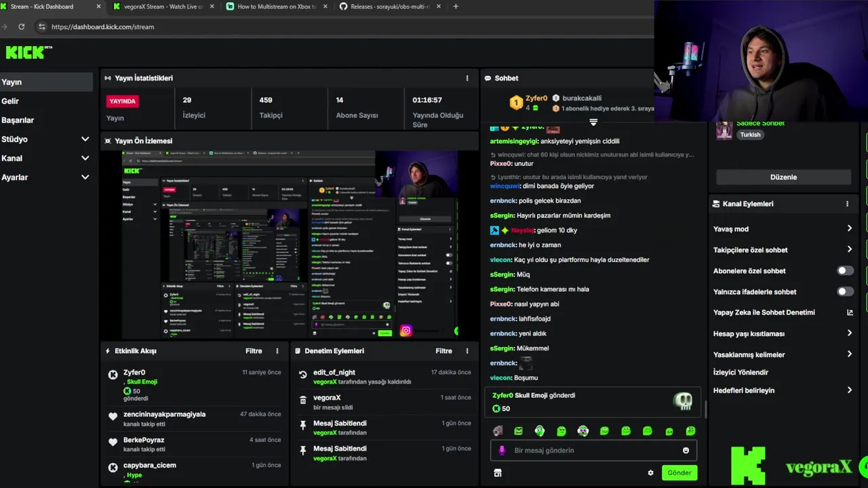Screen dimensions: 868x488
Task: Open Yasaklanmış kelimeler options arrow
Action: 849,354
